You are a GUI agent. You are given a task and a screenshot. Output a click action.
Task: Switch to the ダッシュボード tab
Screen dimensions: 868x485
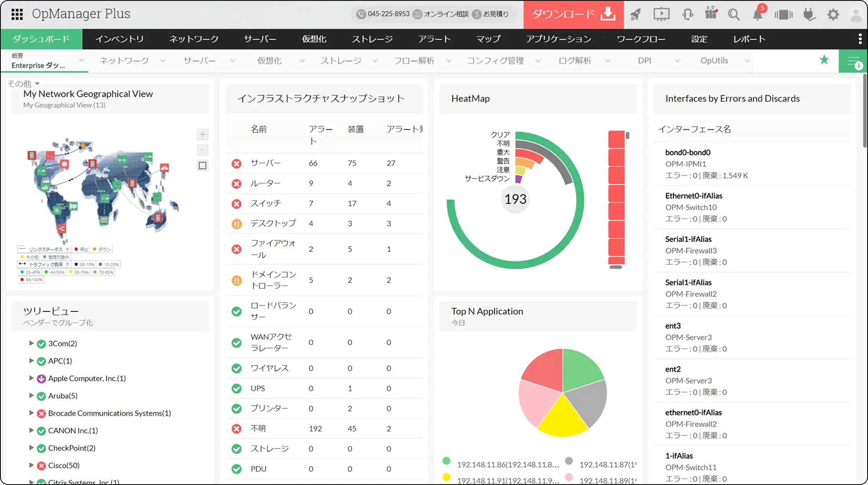[41, 39]
